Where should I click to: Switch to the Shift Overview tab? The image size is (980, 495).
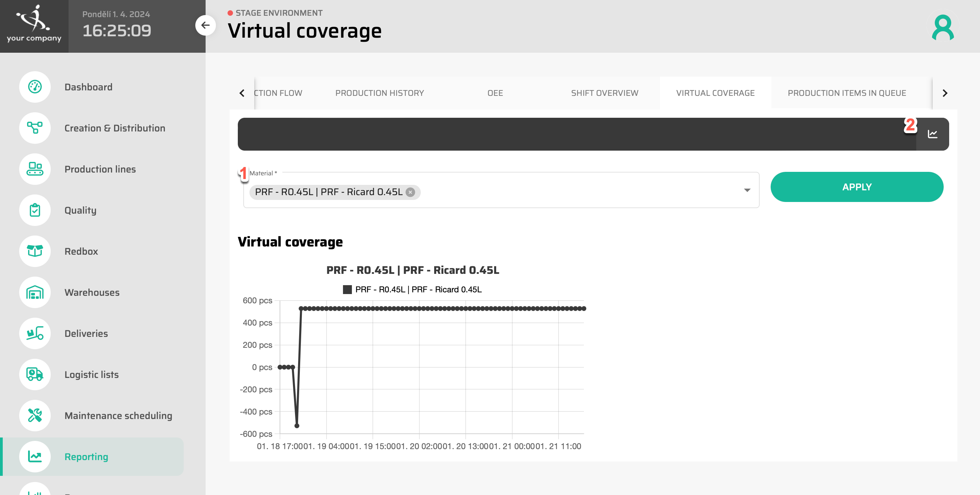pyautogui.click(x=604, y=93)
